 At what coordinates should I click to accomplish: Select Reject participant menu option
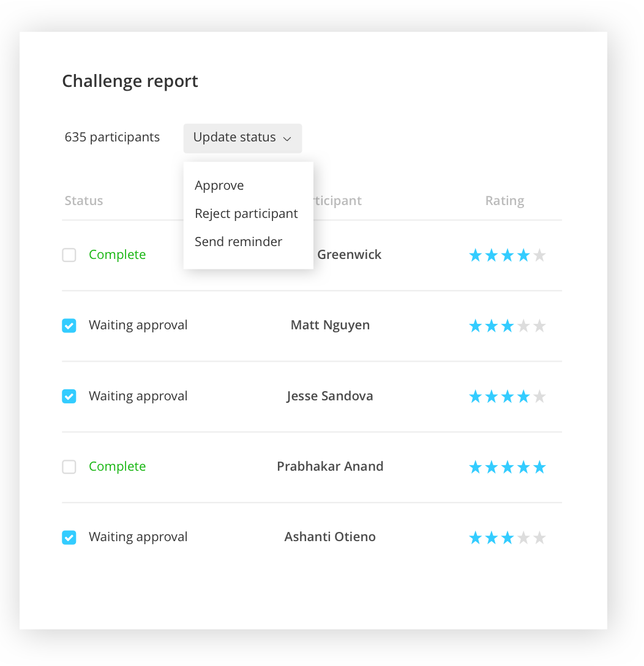click(246, 214)
